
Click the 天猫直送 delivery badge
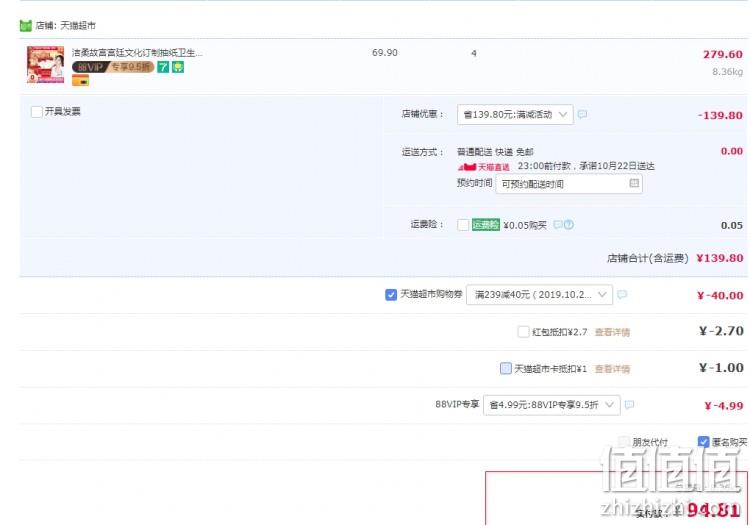484,167
